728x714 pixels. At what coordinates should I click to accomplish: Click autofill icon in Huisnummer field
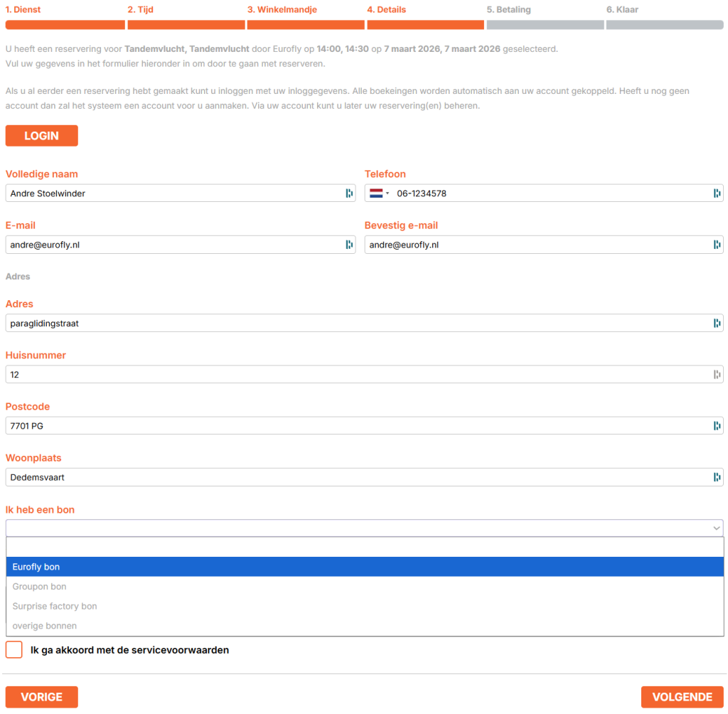coord(717,374)
